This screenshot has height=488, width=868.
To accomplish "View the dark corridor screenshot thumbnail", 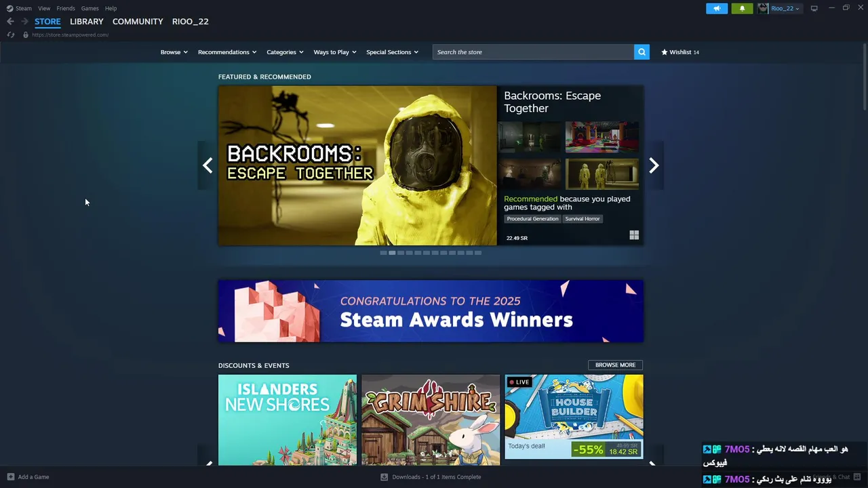I will pyautogui.click(x=530, y=174).
